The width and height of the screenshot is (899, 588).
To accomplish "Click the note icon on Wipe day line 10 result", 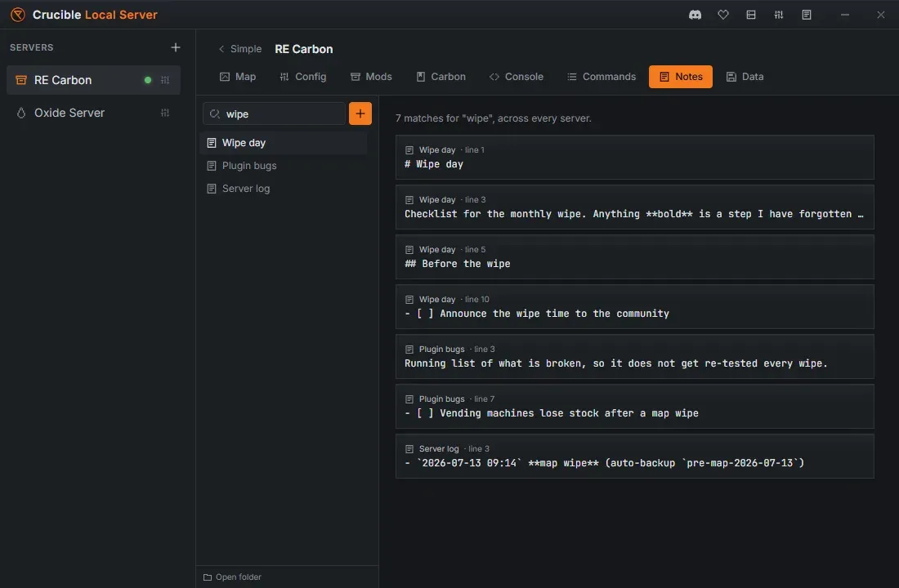I will (x=409, y=300).
